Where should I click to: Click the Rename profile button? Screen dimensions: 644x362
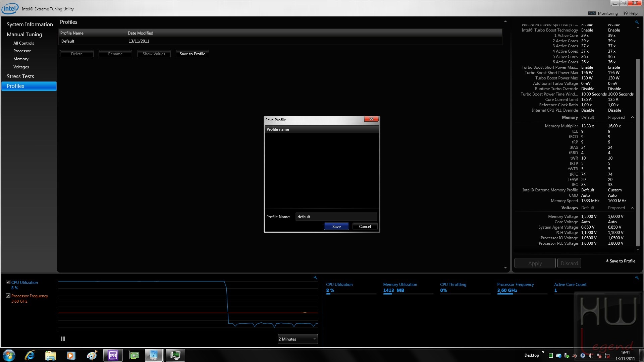tap(115, 54)
